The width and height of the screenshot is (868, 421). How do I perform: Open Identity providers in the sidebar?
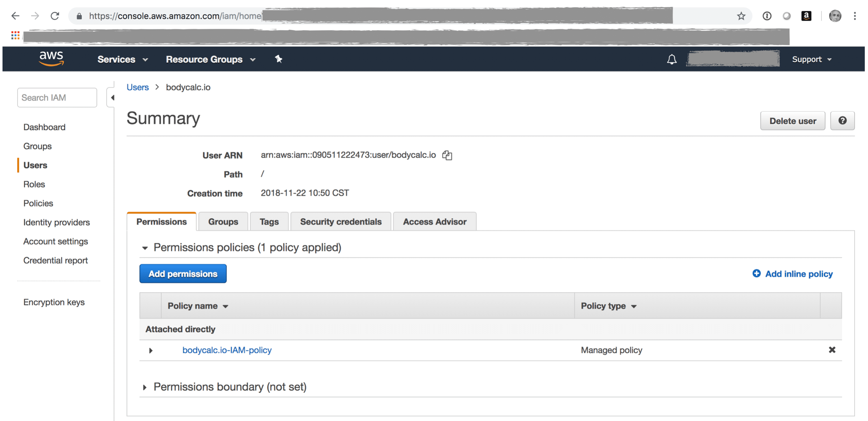click(57, 222)
